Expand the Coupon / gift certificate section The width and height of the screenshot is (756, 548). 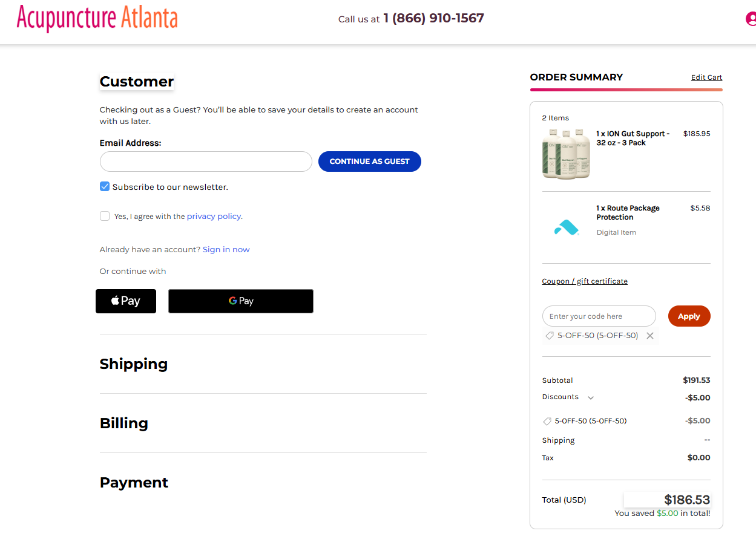pos(585,281)
